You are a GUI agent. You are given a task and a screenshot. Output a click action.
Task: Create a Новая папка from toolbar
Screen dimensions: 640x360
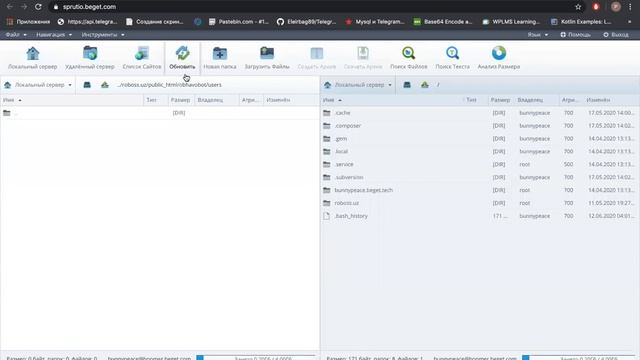[x=220, y=58]
